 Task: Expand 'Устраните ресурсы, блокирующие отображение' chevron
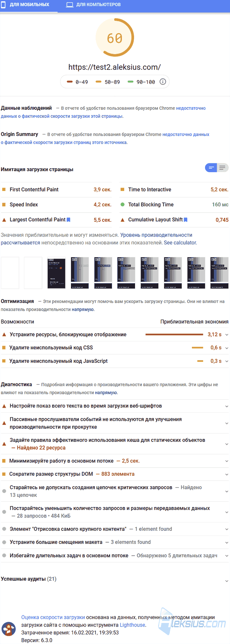226,335
